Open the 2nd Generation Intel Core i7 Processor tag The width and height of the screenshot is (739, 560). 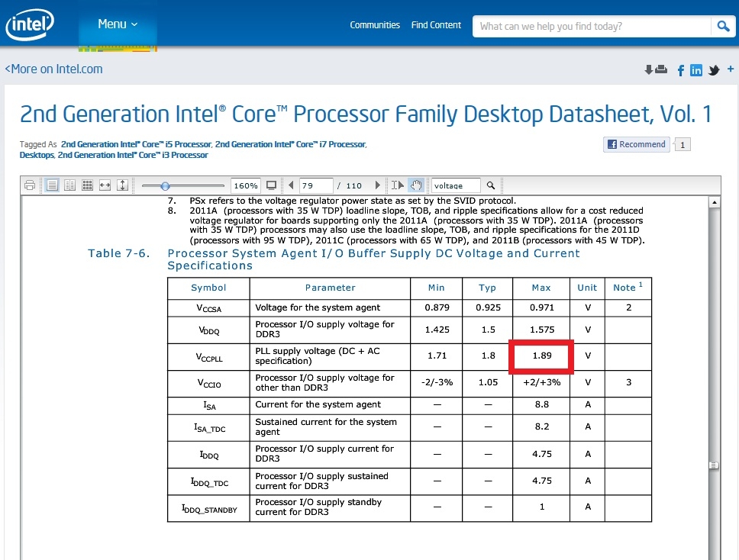pos(290,145)
